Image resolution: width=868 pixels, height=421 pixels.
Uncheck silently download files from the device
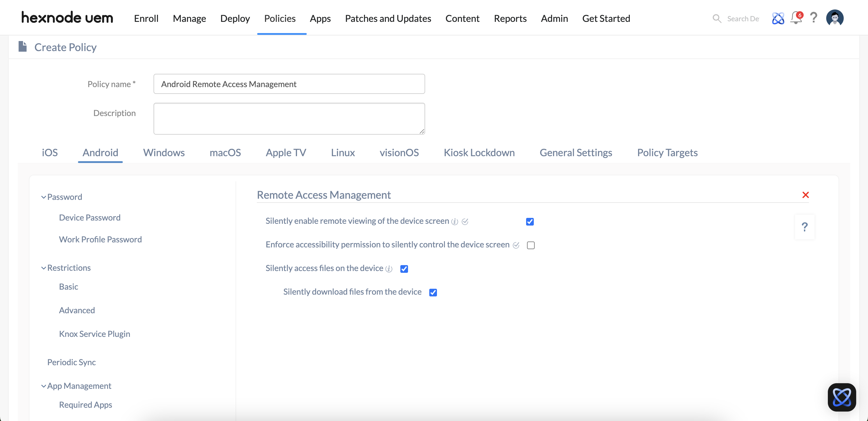433,292
